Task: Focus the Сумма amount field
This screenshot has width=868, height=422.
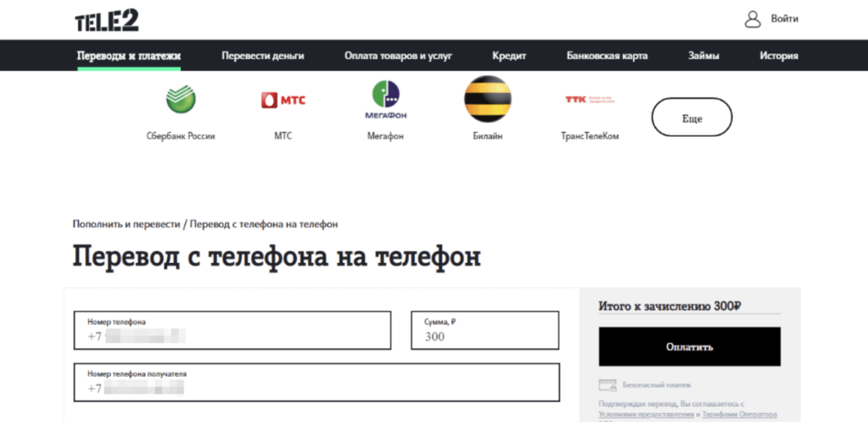Action: tap(485, 330)
